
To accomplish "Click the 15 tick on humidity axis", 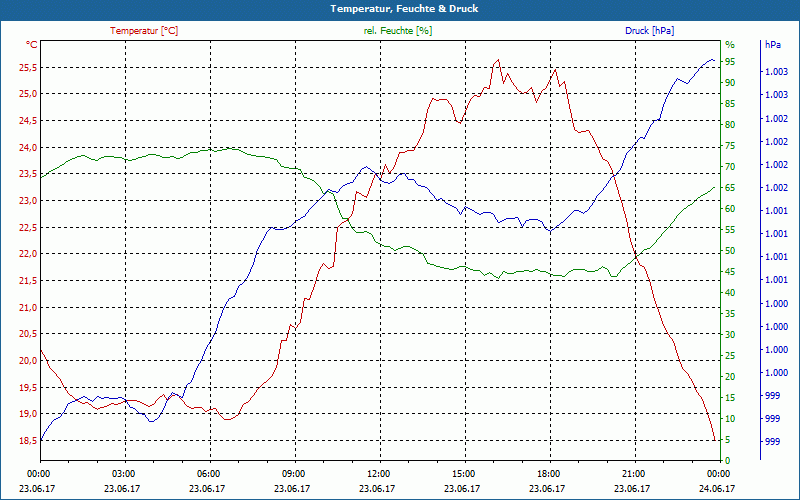I will click(730, 398).
